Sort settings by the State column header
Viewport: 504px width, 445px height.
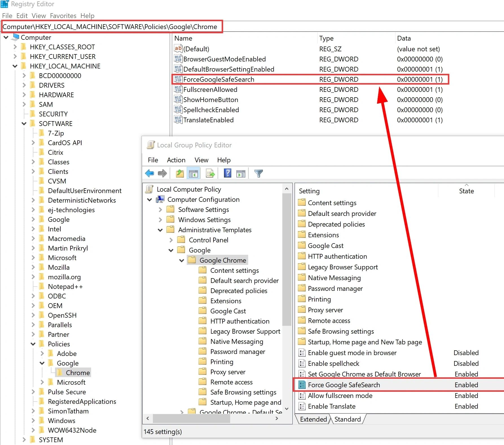466,191
